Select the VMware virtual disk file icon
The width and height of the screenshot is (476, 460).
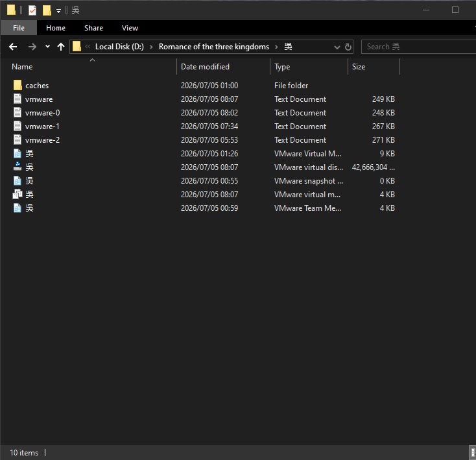pyautogui.click(x=18, y=167)
